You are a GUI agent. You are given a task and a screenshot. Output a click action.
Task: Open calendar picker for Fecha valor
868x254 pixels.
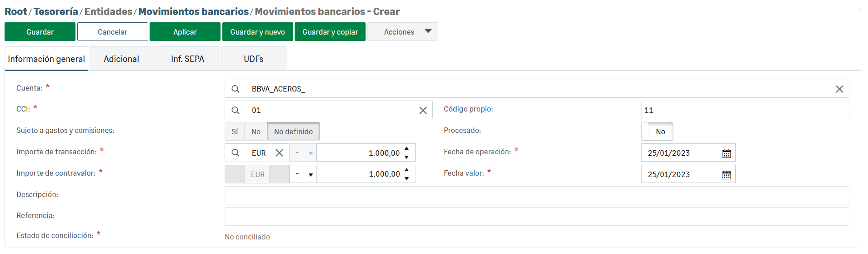coord(726,175)
